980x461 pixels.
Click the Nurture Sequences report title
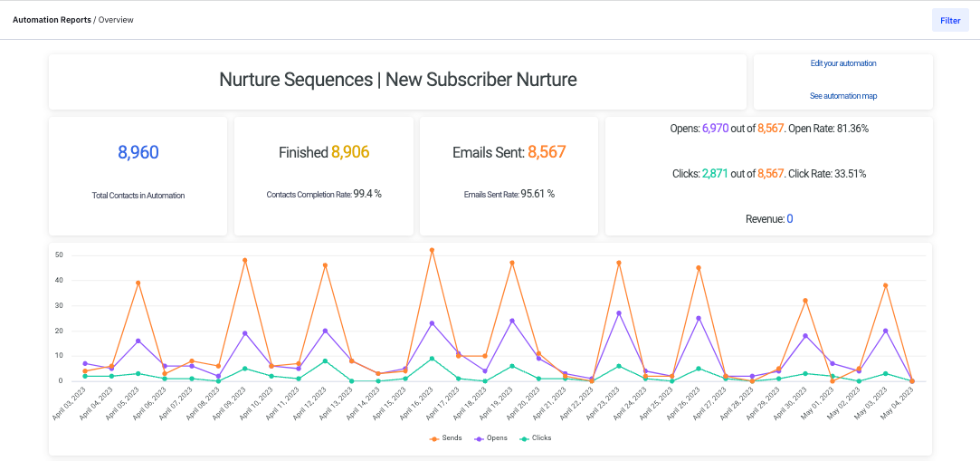pos(398,80)
